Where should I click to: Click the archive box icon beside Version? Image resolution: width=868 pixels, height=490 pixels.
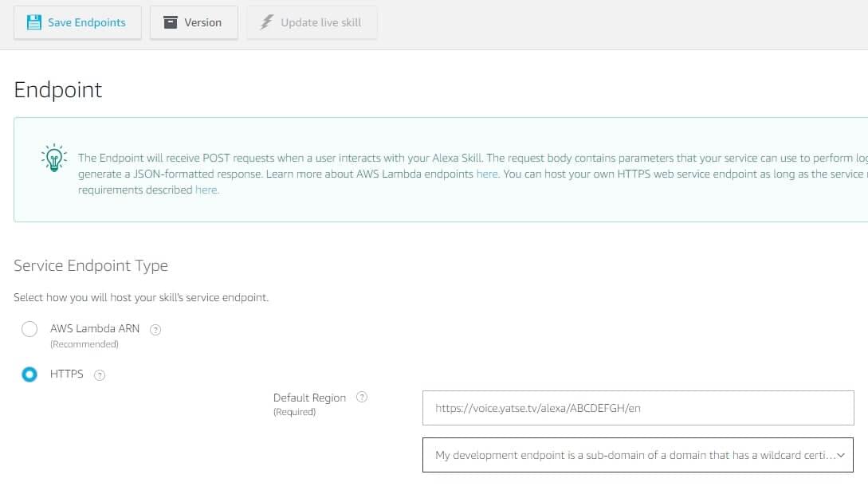(171, 22)
